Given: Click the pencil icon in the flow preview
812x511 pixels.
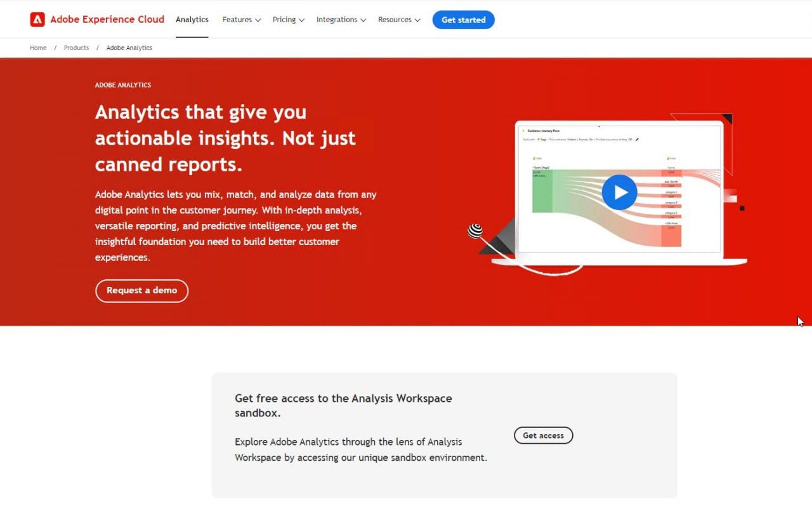Looking at the screenshot, I should pos(637,140).
